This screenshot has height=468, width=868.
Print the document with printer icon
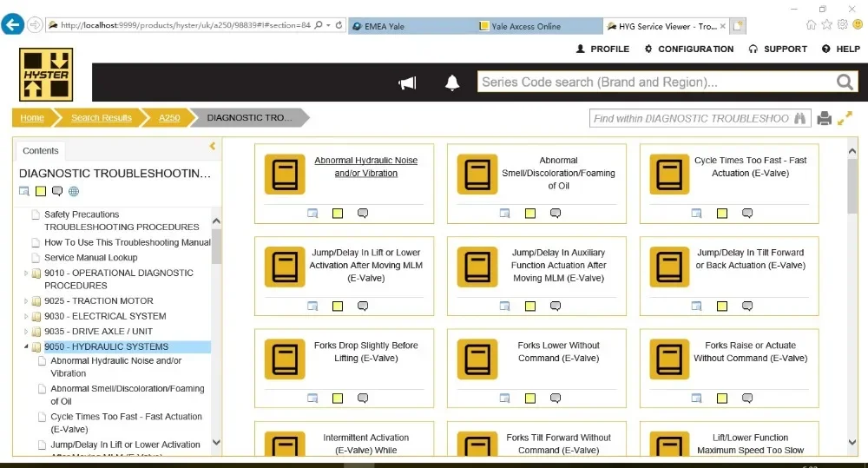[x=825, y=118]
